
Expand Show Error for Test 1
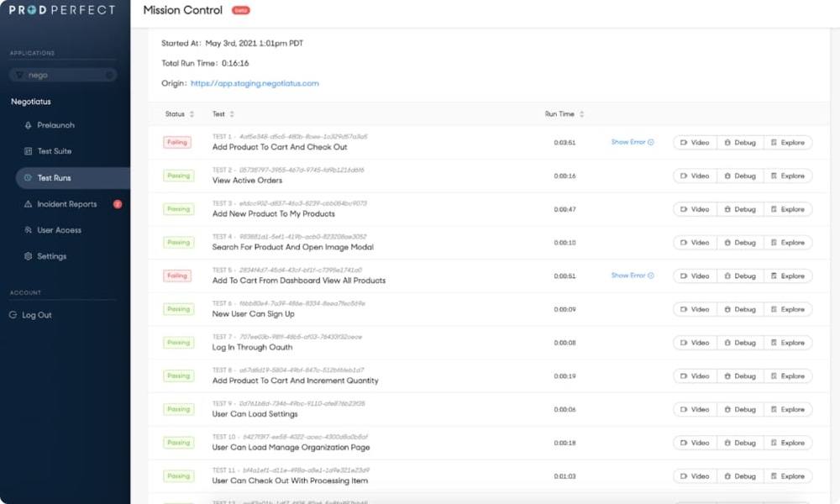tap(633, 142)
